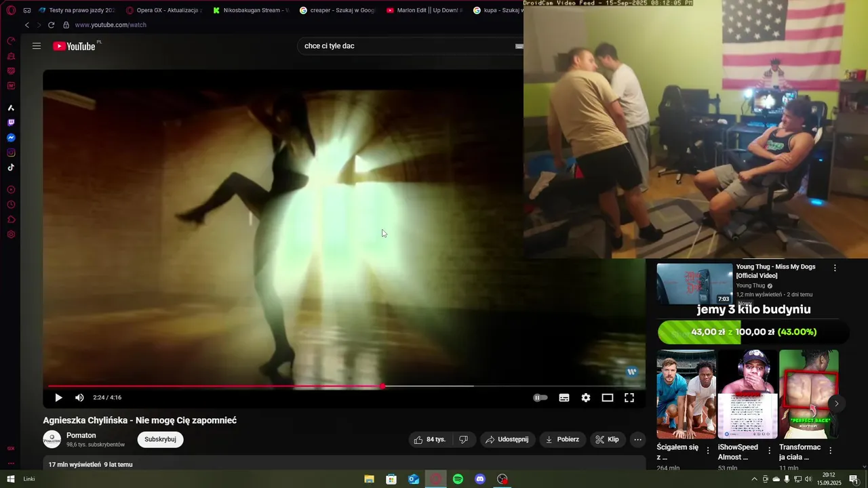
Task: Go back using the browser back arrow
Action: (27, 25)
